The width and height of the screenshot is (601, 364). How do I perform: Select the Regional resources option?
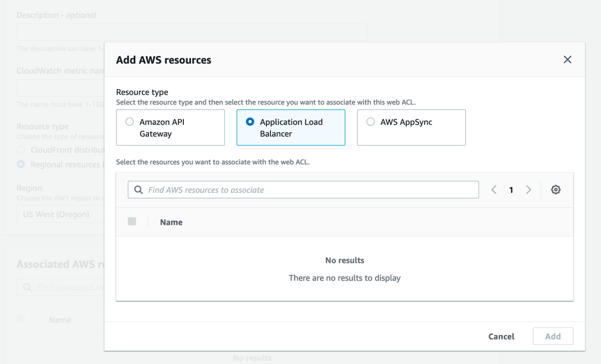coord(21,164)
